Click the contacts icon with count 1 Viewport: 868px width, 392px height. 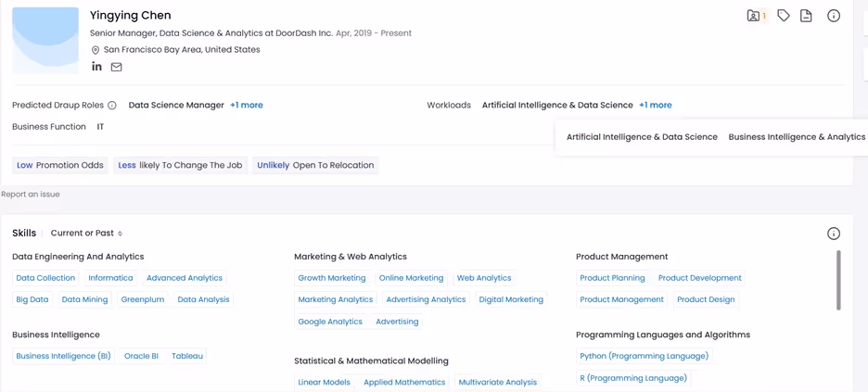[757, 16]
